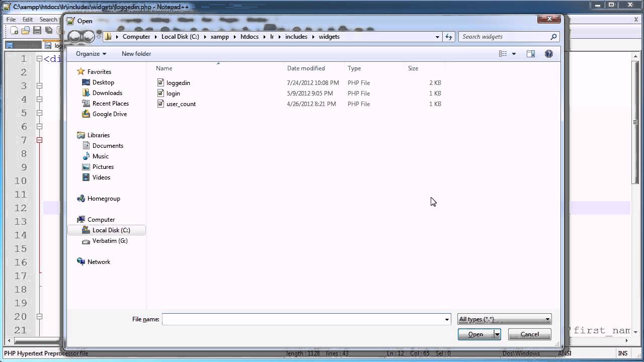Open recent pages dropdown beside Forward arrow
The image size is (644, 362).
(98, 37)
